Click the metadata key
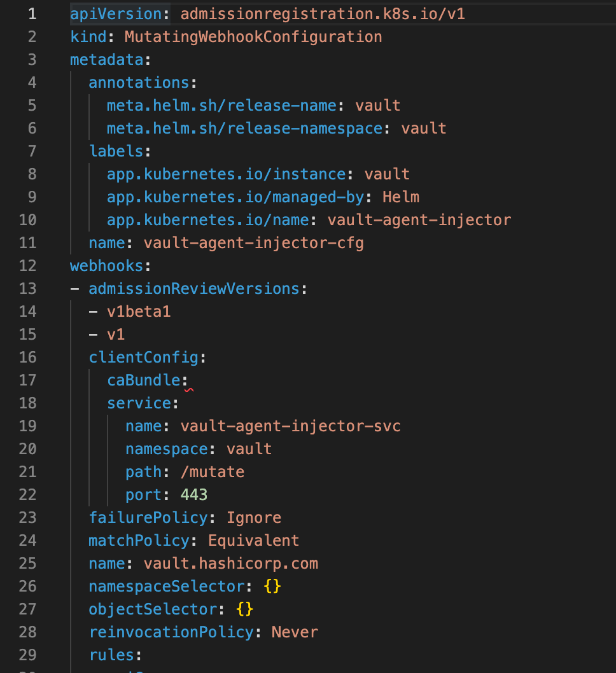Screen dimensions: 616x673 107,60
